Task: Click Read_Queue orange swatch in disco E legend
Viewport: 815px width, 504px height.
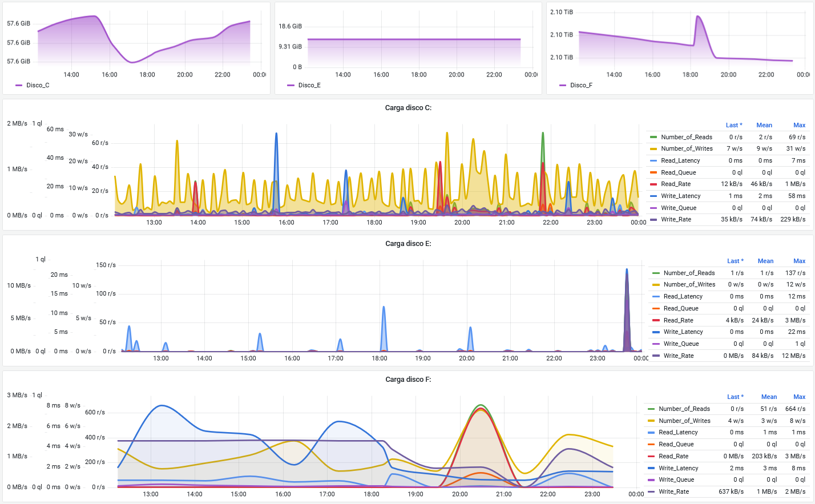Action: pyautogui.click(x=656, y=309)
